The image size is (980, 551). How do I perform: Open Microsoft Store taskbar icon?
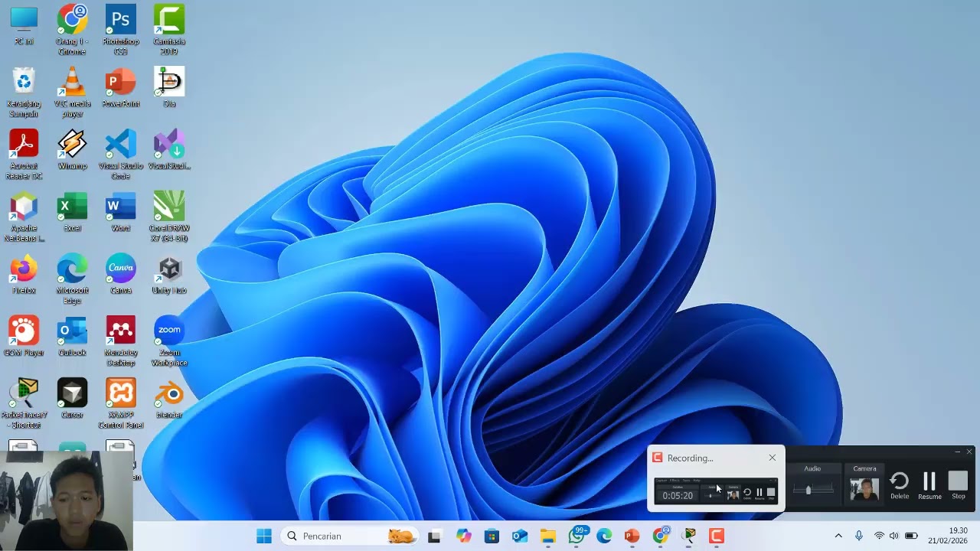(x=492, y=536)
